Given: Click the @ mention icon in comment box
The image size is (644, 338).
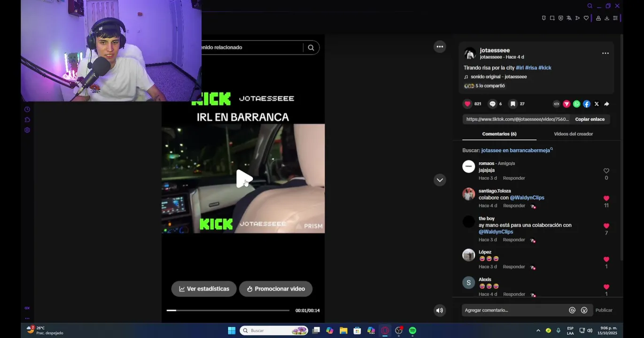Looking at the screenshot, I should [x=572, y=310].
